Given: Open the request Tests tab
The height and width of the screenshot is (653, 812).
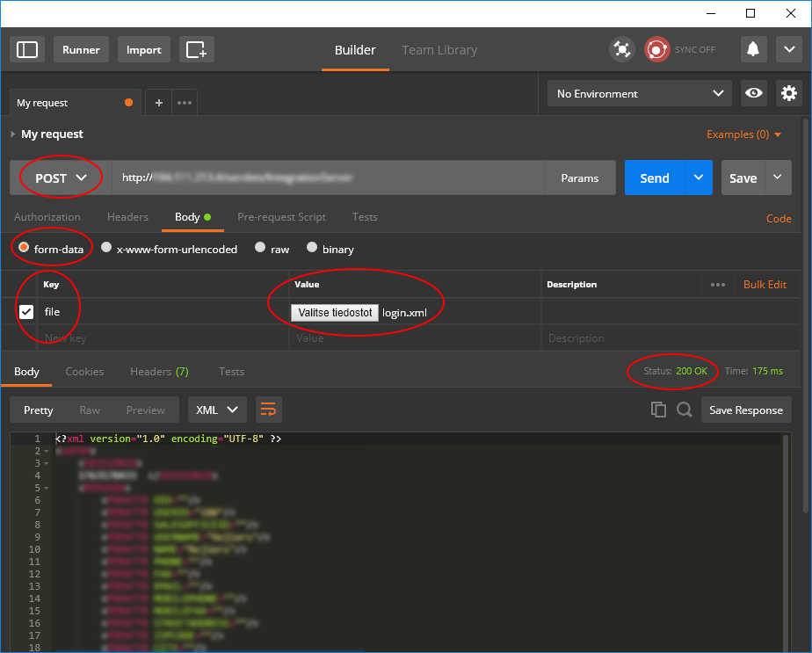Looking at the screenshot, I should point(365,217).
